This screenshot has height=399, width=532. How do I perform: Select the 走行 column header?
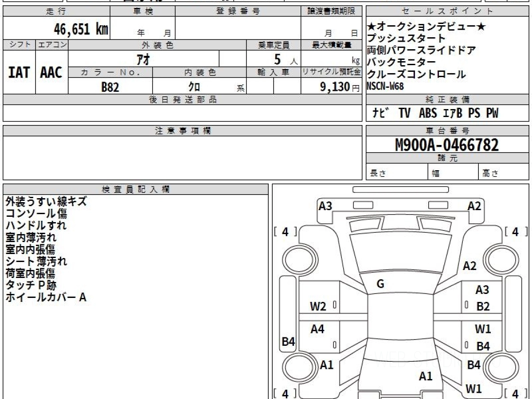click(56, 12)
